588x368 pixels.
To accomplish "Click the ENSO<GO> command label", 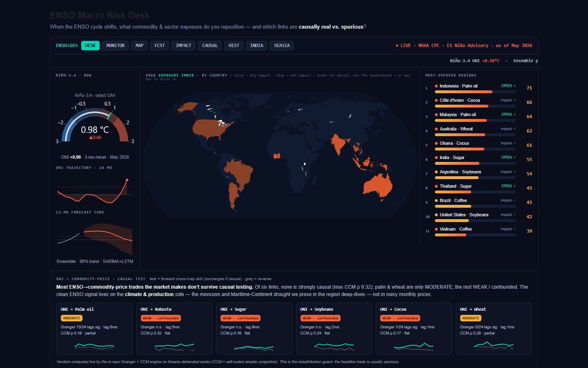I will 67,45.
